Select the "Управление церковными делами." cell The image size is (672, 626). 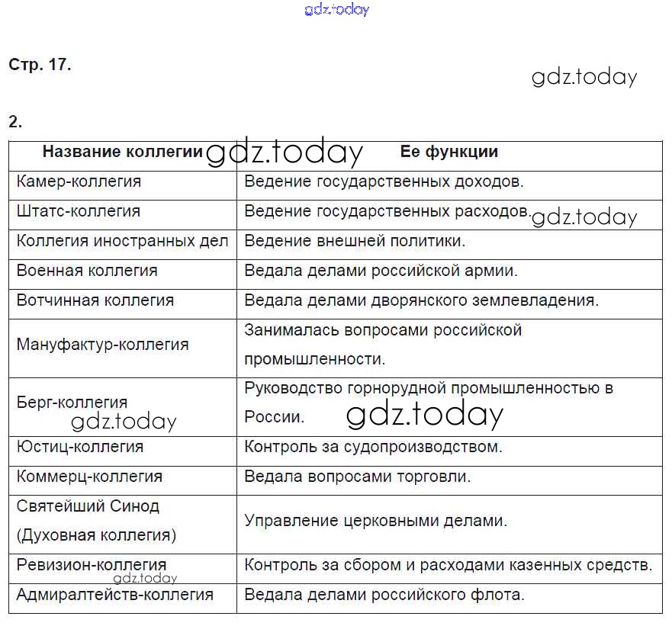(x=375, y=521)
